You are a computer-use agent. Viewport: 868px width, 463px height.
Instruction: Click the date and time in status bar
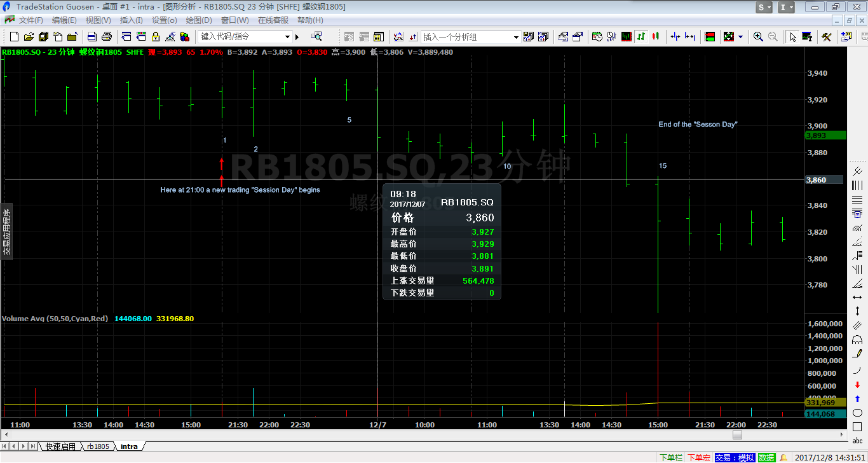coord(829,457)
